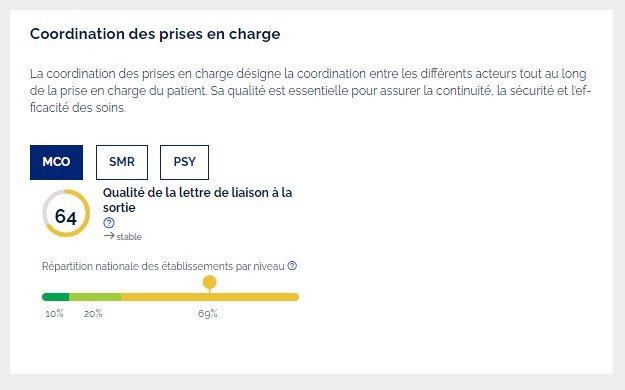Click the dark green segment of distribution bar
The image size is (625, 390).
pyautogui.click(x=55, y=297)
